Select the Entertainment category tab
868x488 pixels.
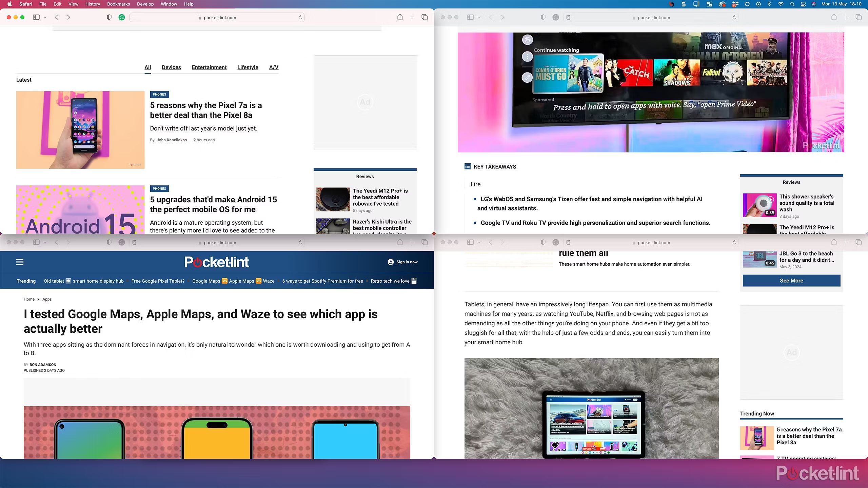tap(209, 67)
